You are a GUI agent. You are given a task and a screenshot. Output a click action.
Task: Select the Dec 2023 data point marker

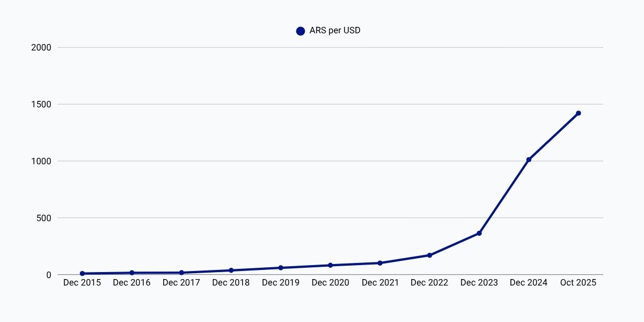pyautogui.click(x=479, y=233)
